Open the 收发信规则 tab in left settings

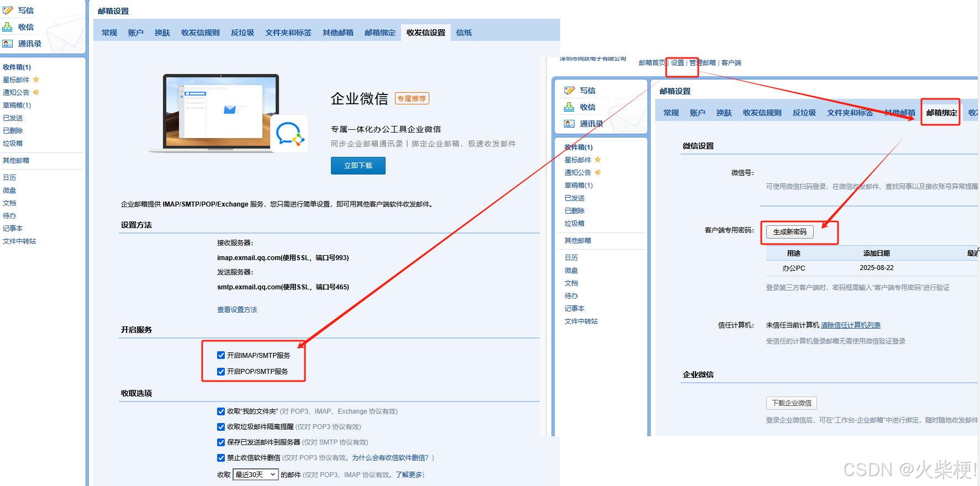[201, 33]
